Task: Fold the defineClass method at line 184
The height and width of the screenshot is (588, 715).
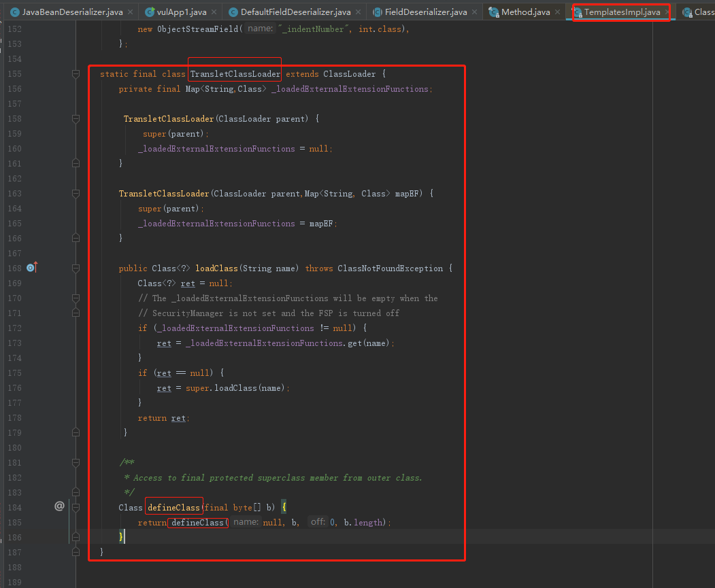Action: 76,507
